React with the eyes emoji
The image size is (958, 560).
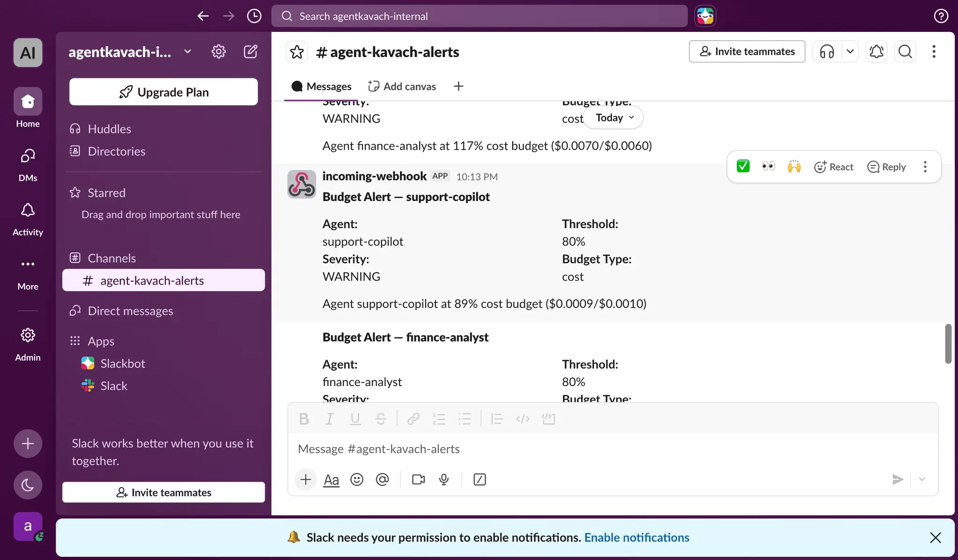click(x=769, y=166)
